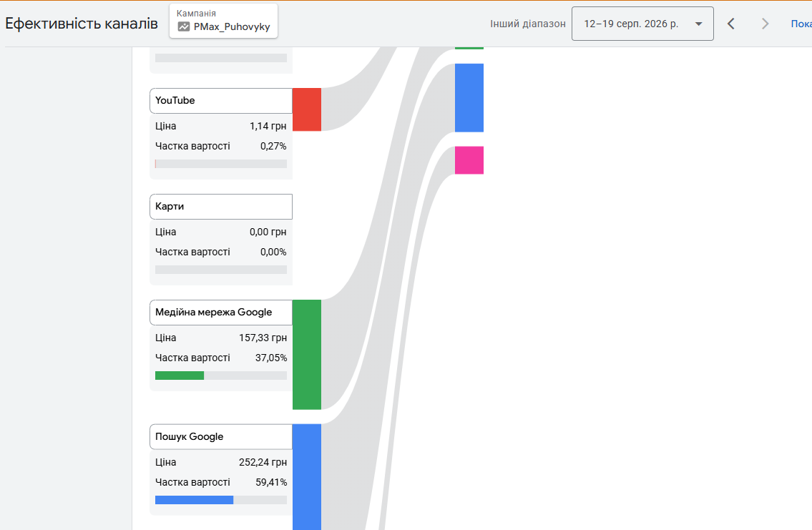Click the partially visible 'Пока' link
Image resolution: width=812 pixels, height=530 pixels.
click(x=801, y=24)
